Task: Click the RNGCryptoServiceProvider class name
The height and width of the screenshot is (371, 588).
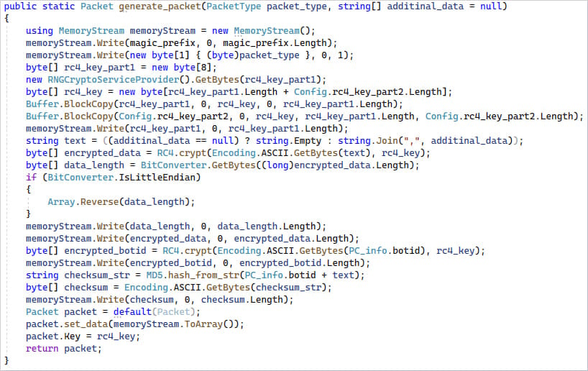Action: pos(114,80)
